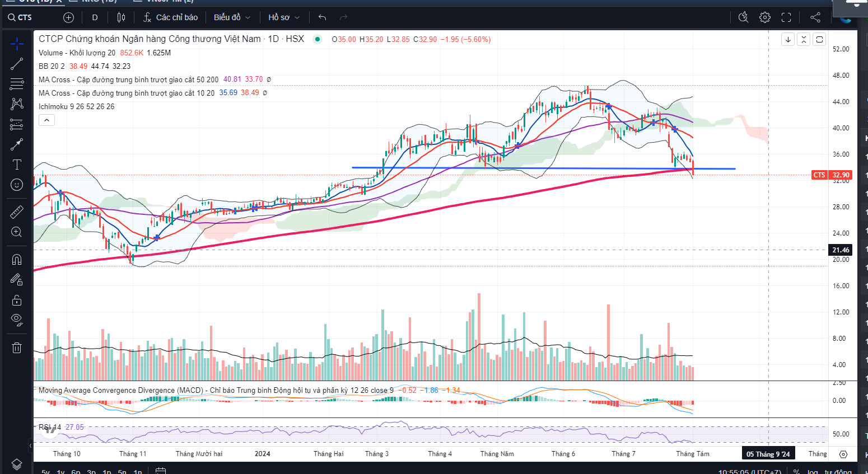This screenshot has height=474, width=868.
Task: Click the C32.90 close value
Action: click(x=425, y=39)
